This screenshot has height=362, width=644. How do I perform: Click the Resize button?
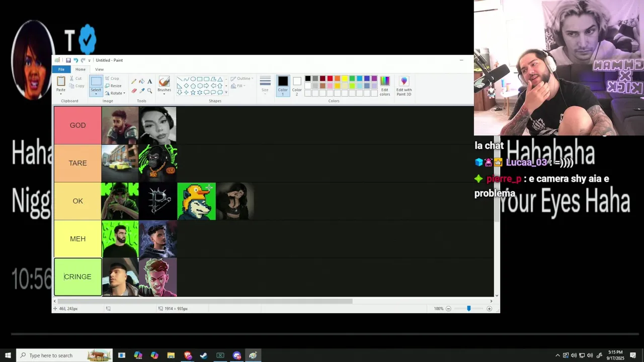[113, 86]
